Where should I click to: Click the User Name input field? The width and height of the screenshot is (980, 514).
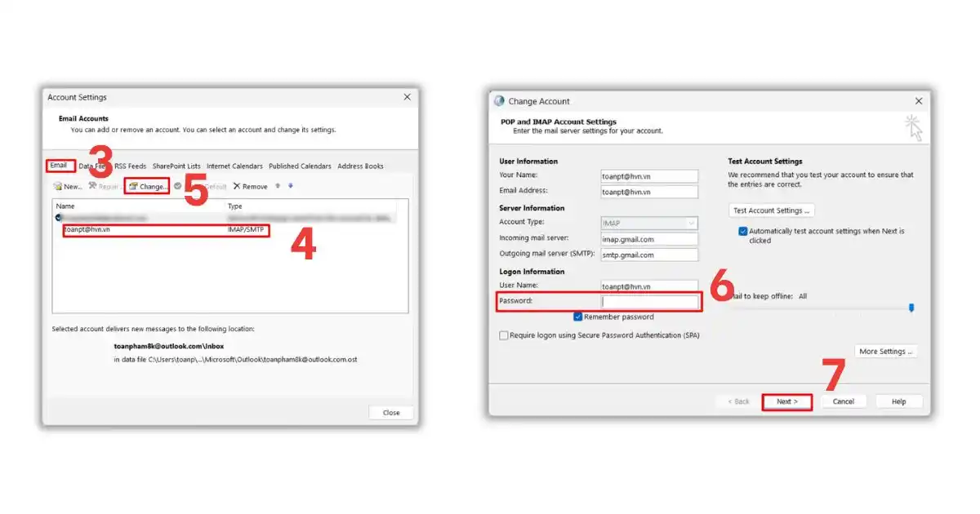coord(649,286)
